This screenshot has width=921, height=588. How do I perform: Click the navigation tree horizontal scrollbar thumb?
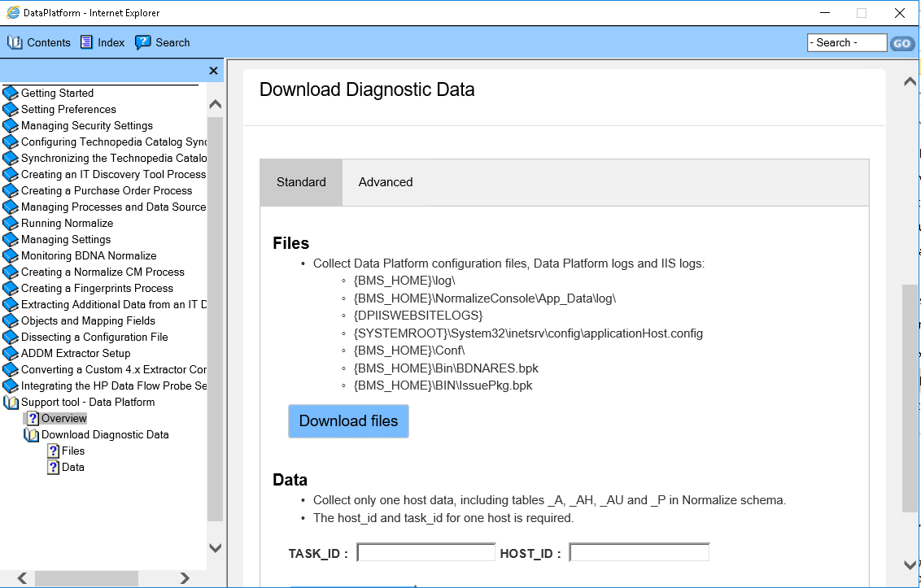pyautogui.click(x=86, y=578)
